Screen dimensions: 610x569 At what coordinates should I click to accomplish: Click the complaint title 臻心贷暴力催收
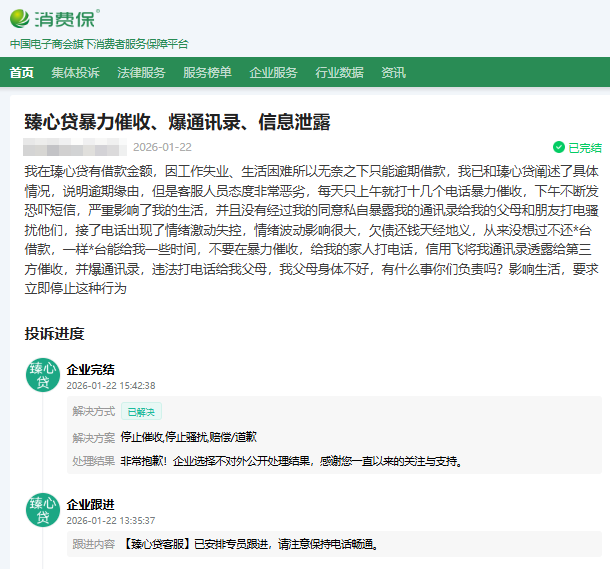(177, 123)
